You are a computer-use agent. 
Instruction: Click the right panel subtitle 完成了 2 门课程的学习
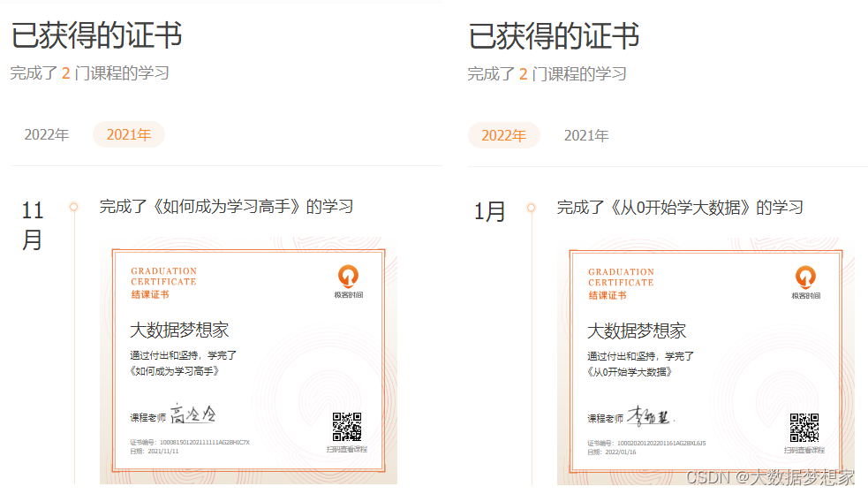click(x=547, y=74)
